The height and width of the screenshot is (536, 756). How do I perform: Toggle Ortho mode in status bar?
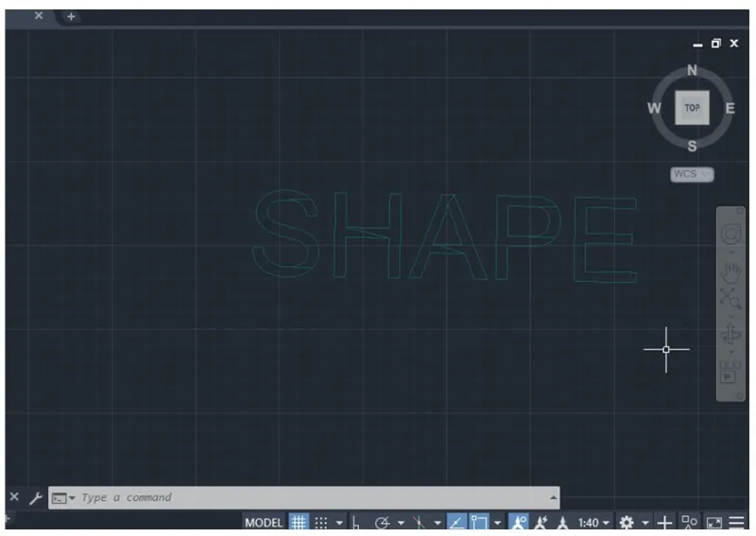coord(356,522)
